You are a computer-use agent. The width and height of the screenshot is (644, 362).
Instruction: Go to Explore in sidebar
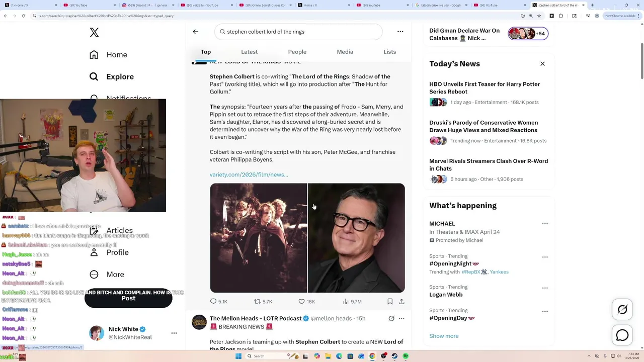(112, 77)
